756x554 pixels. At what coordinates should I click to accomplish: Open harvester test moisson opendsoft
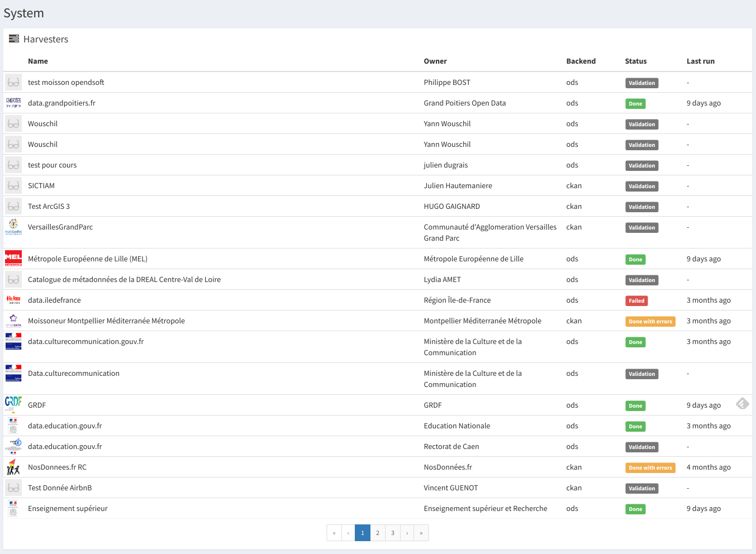pyautogui.click(x=66, y=82)
